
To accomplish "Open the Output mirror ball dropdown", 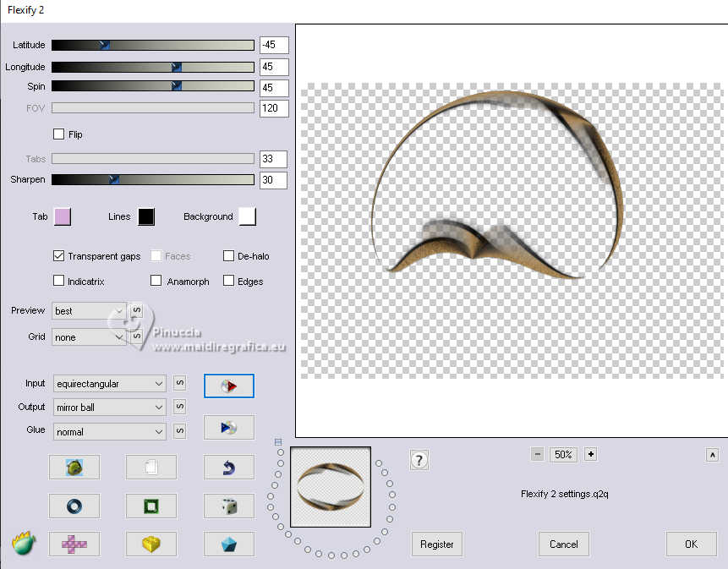I will tap(110, 407).
